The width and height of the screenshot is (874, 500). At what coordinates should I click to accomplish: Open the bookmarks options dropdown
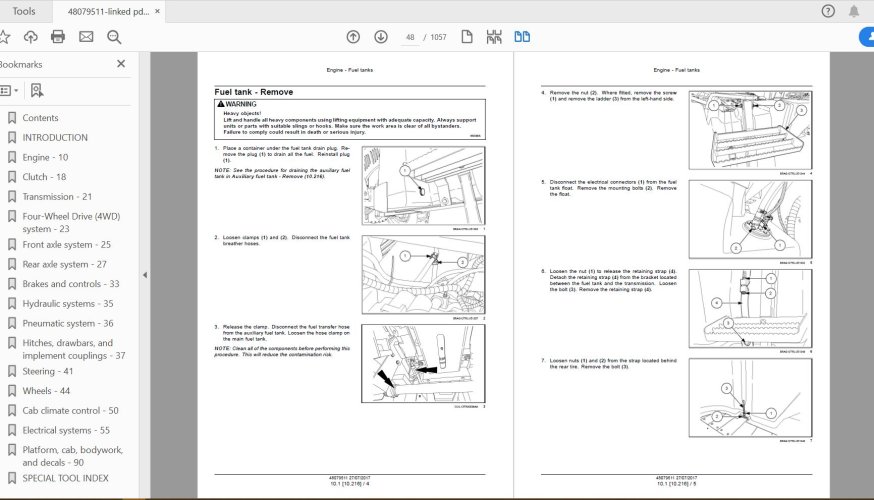tap(8, 90)
